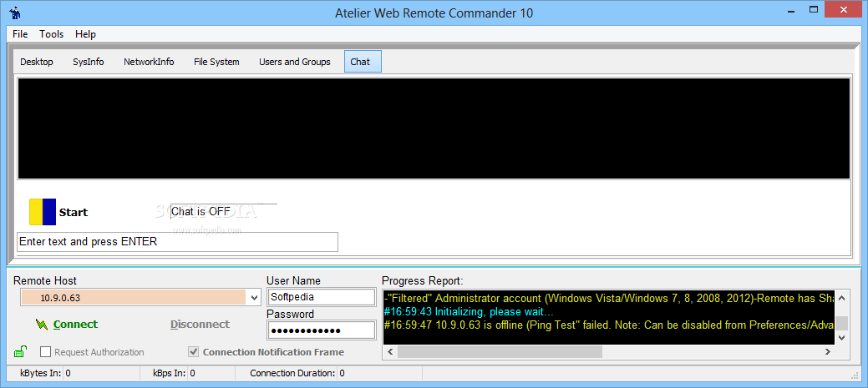
Task: Switch to the SysInfo tab
Action: click(88, 62)
